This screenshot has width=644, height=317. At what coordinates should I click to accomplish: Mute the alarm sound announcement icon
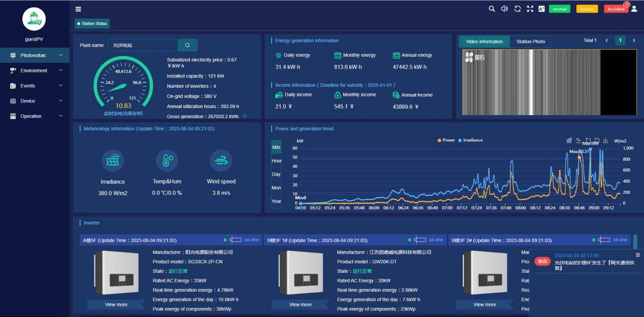[x=503, y=9]
